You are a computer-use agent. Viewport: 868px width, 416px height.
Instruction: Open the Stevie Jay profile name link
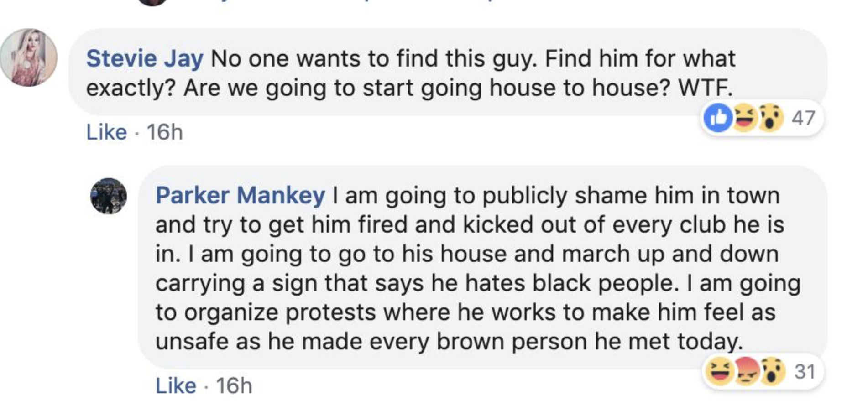145,59
